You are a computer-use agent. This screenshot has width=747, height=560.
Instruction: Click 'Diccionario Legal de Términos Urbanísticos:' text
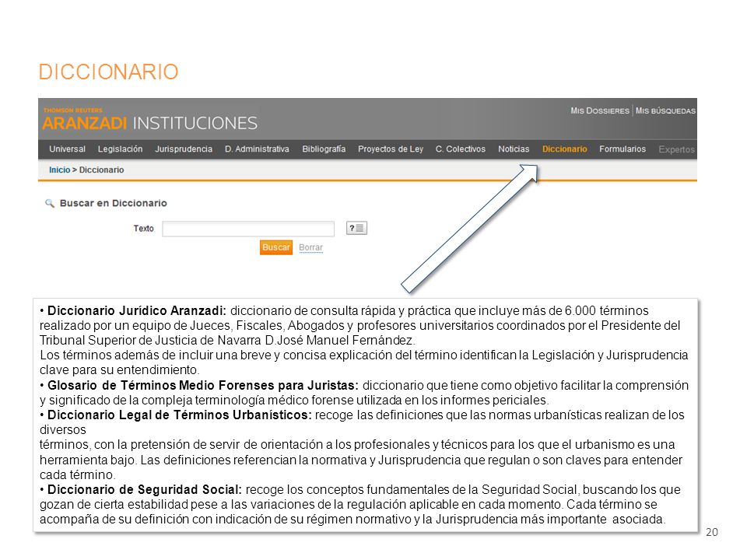coord(180,415)
